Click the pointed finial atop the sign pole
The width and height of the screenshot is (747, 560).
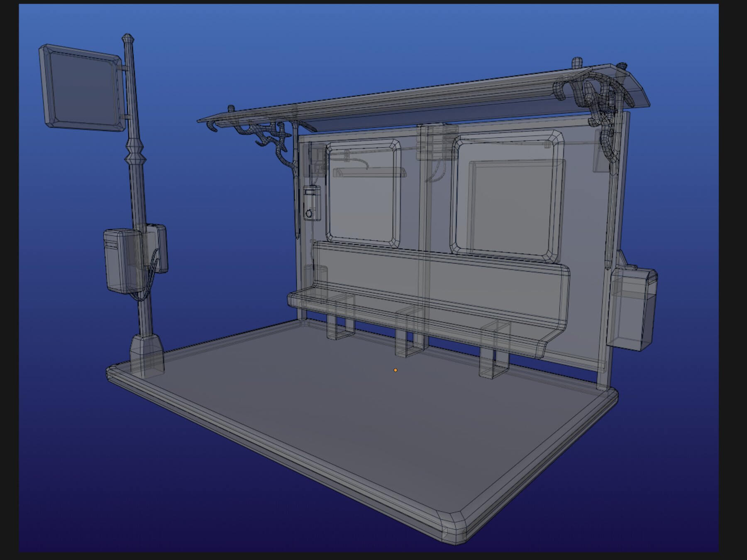pyautogui.click(x=127, y=39)
